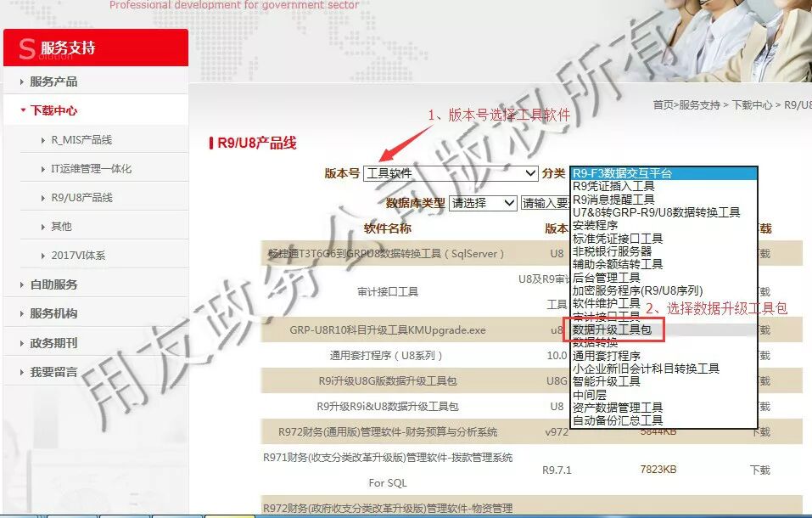Click R9升级R9i&U8数据升级工具包 entry
This screenshot has height=518, width=812.
tap(388, 407)
